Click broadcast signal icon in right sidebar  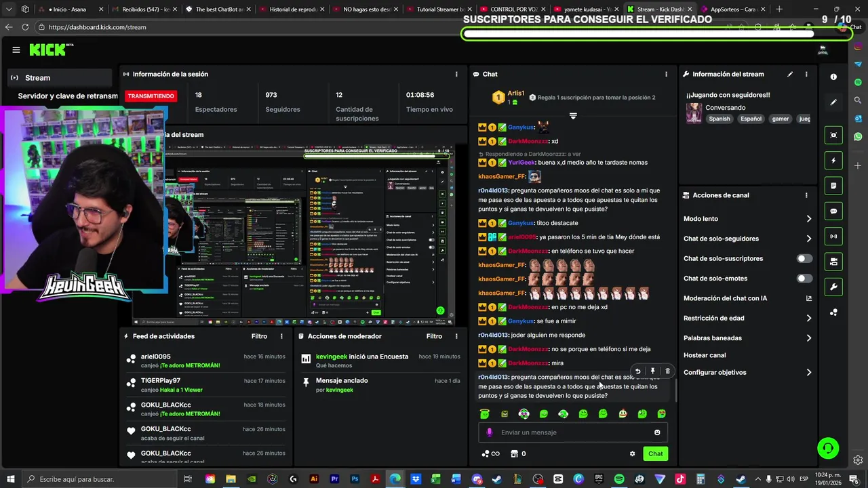[833, 237]
